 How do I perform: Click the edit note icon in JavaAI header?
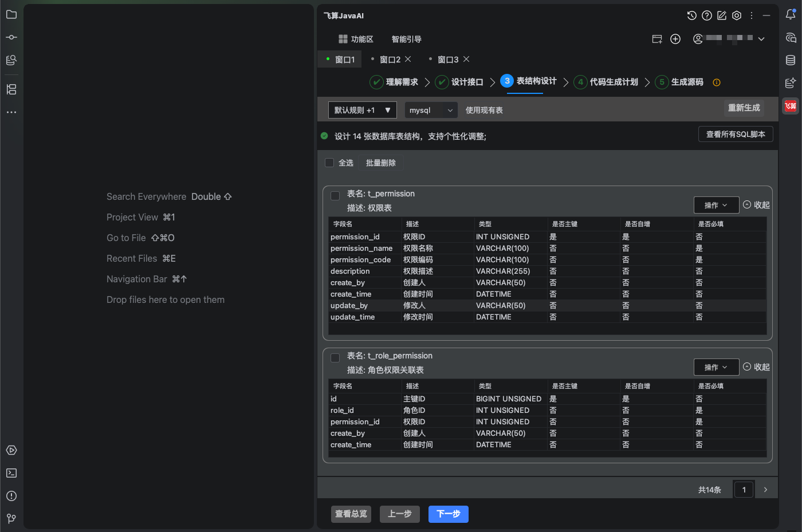pos(722,15)
